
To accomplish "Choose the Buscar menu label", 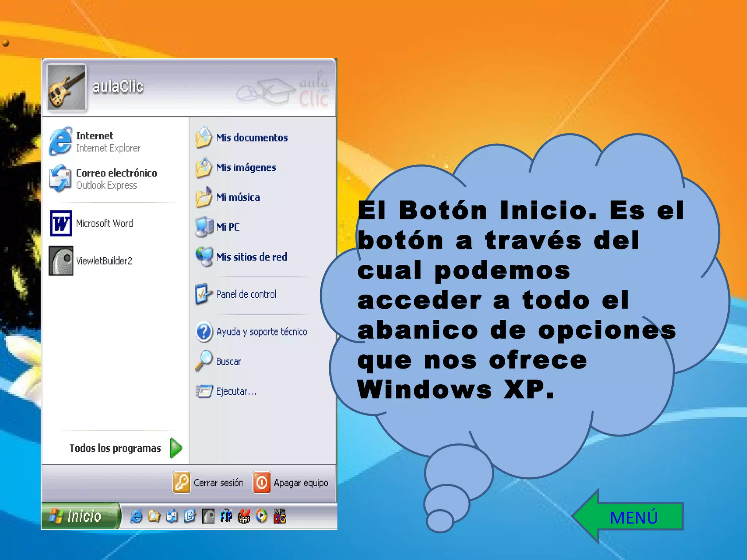I will [228, 361].
